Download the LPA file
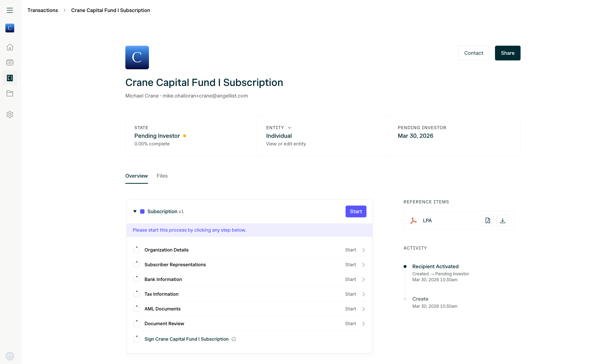611x364 pixels. [x=503, y=221]
